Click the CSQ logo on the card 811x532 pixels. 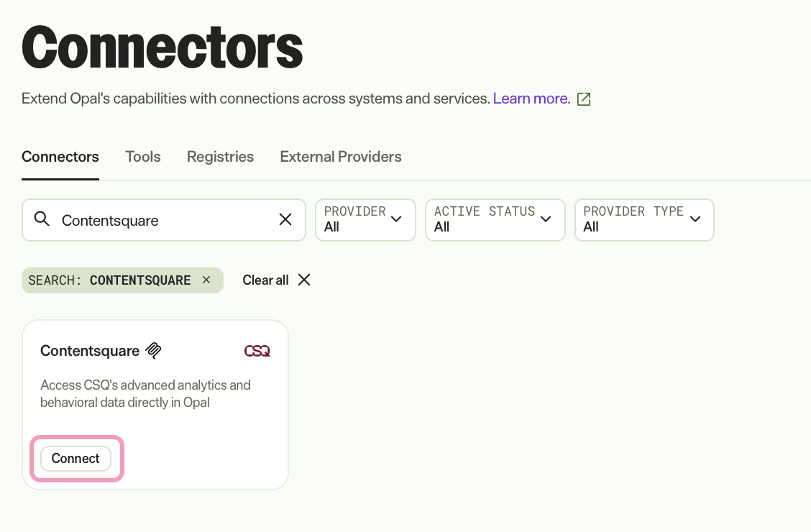point(257,351)
